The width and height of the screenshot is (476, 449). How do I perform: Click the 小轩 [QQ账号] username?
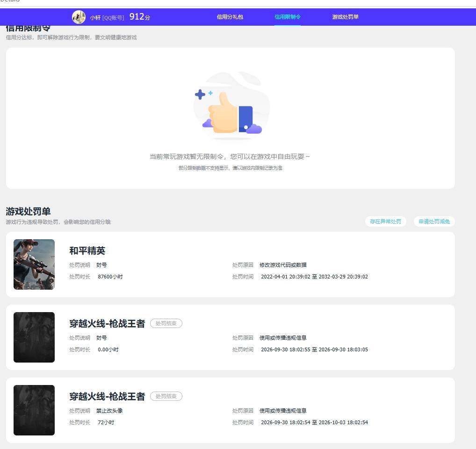tap(107, 18)
